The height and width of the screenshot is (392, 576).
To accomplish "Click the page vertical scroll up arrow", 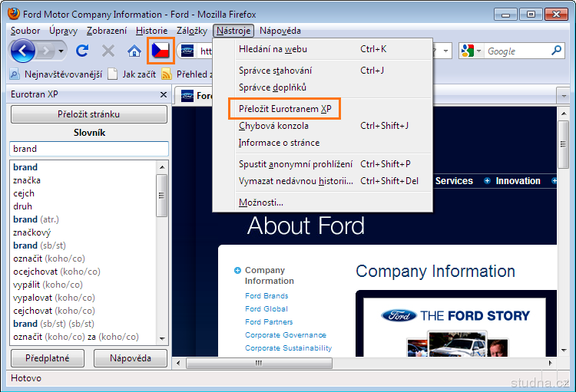I will pos(564,114).
